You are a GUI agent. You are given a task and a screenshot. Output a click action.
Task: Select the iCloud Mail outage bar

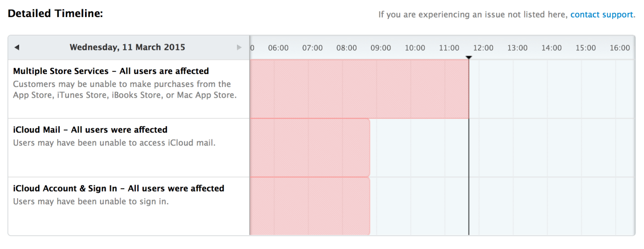(310, 148)
